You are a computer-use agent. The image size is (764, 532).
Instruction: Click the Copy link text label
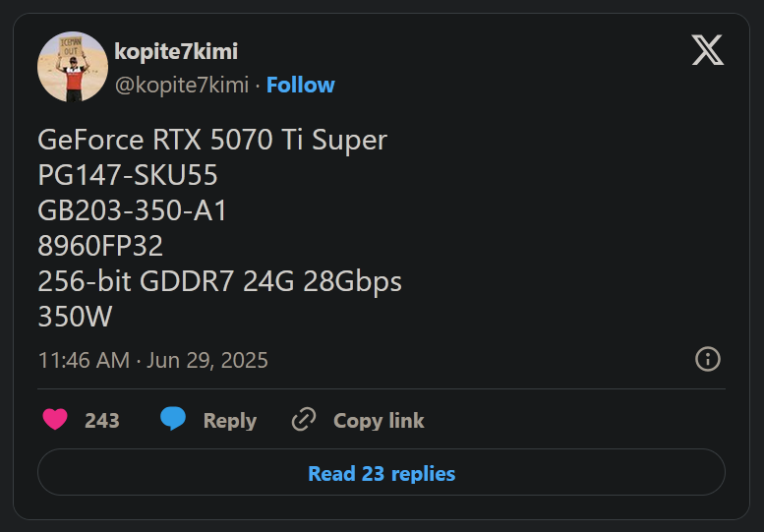point(379,421)
